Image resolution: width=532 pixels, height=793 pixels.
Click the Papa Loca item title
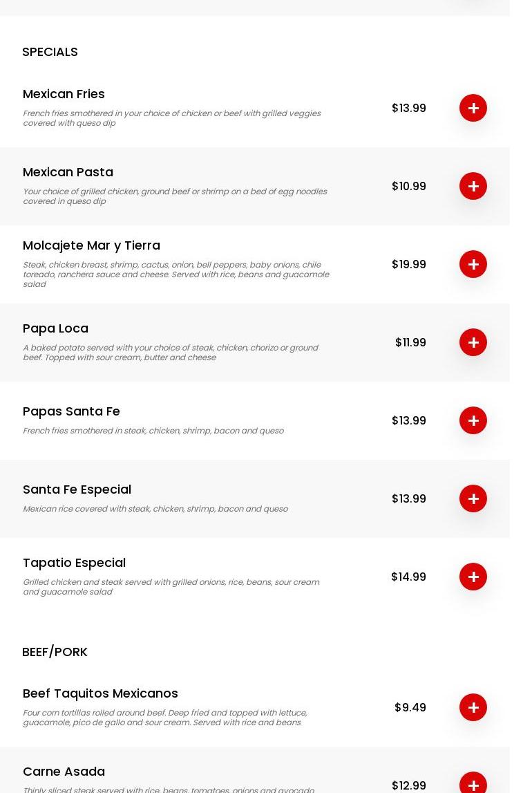click(x=55, y=328)
